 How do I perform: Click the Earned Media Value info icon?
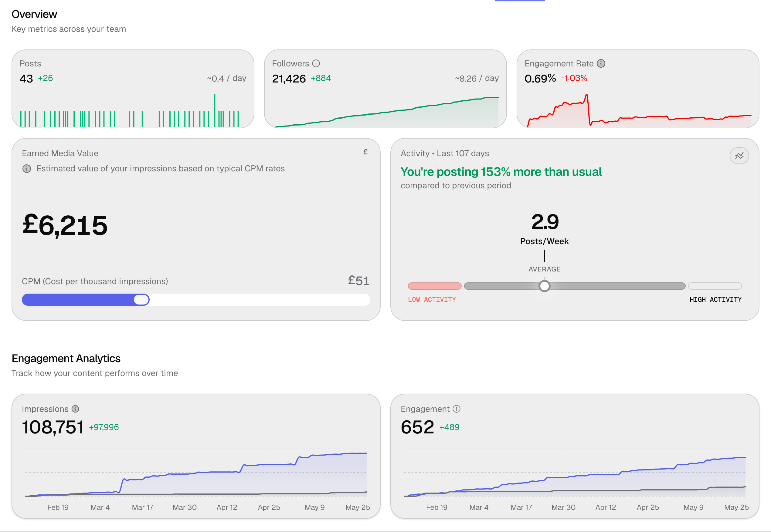[x=27, y=169]
